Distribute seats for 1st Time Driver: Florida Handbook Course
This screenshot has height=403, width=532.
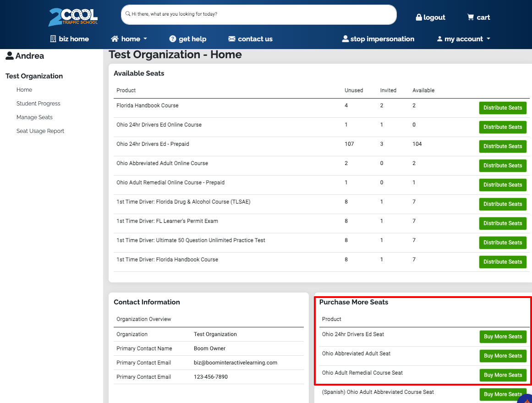point(503,262)
